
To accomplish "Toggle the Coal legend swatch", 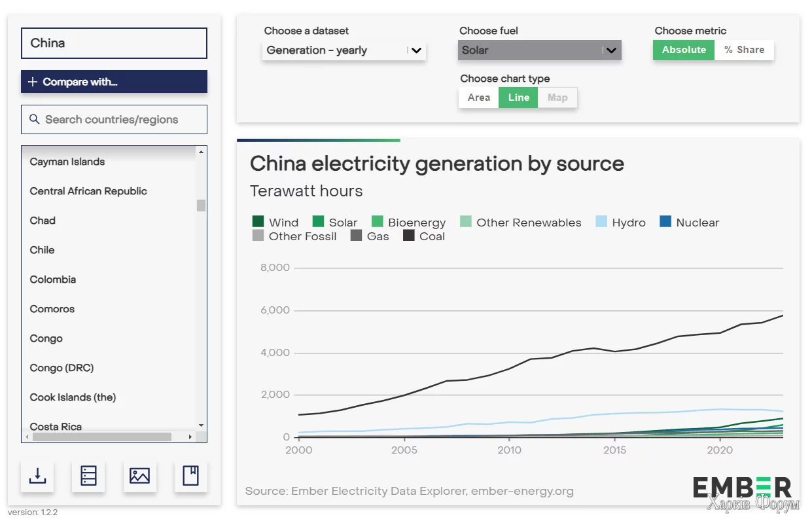I will click(x=409, y=236).
